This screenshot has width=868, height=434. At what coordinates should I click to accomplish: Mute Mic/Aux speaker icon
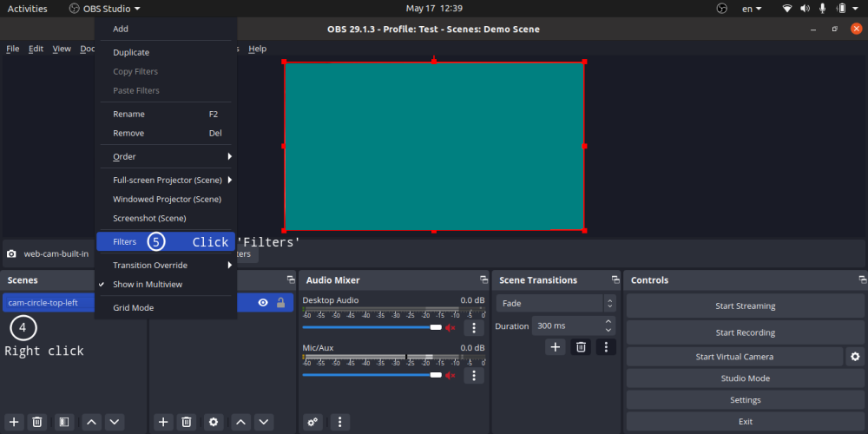[450, 375]
